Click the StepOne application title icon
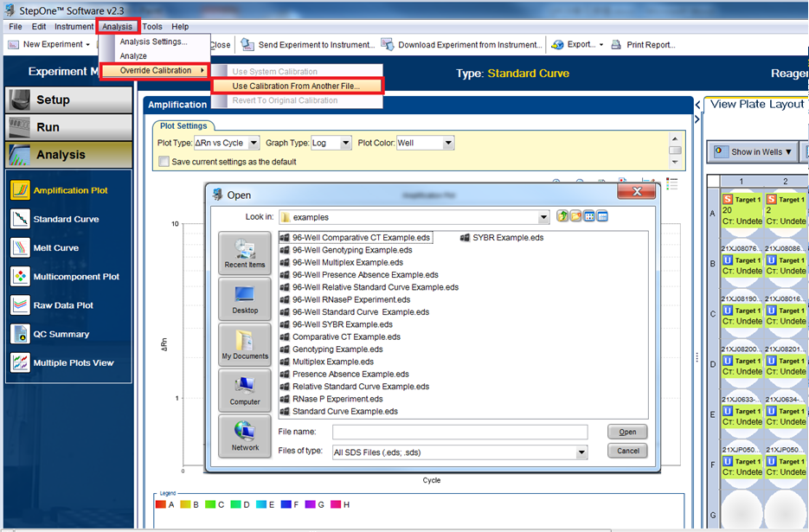The width and height of the screenshot is (809, 532). pos(10,10)
